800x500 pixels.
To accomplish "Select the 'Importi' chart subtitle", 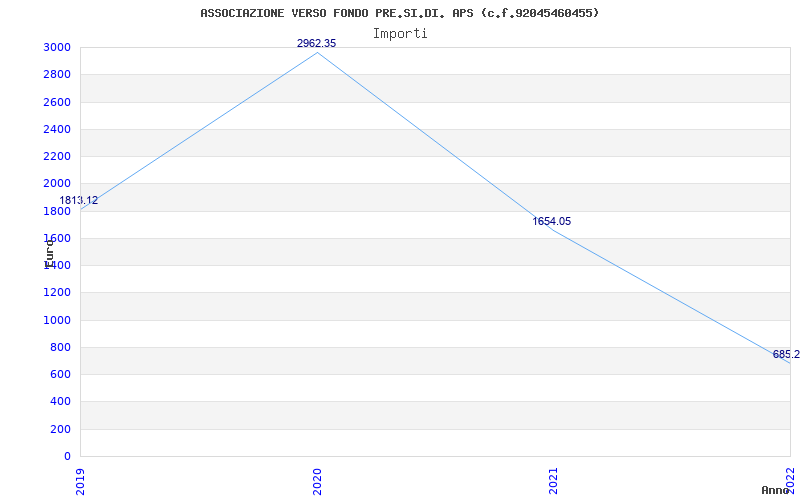I will [x=400, y=34].
